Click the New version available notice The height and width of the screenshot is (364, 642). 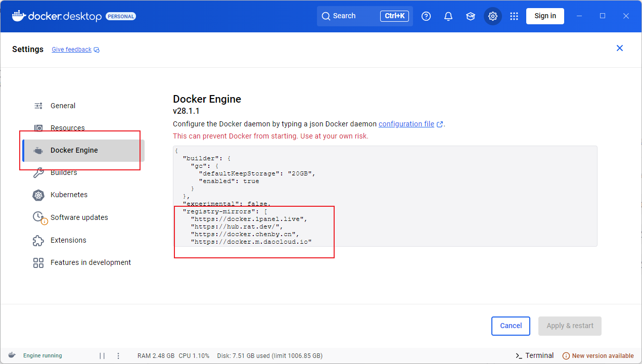[x=603, y=356]
